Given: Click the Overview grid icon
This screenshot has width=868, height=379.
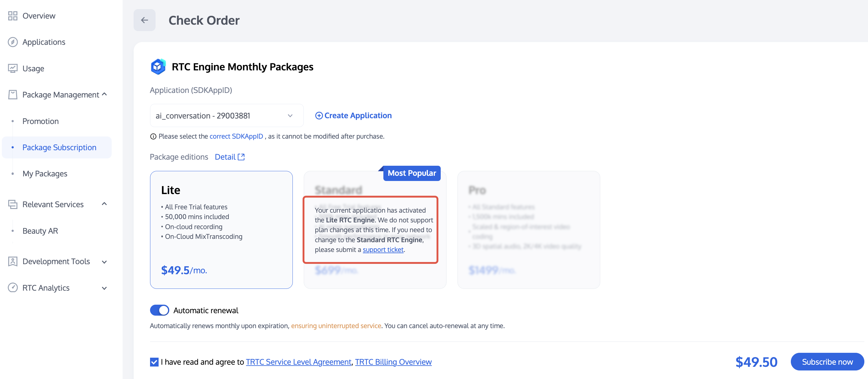Looking at the screenshot, I should 13,16.
